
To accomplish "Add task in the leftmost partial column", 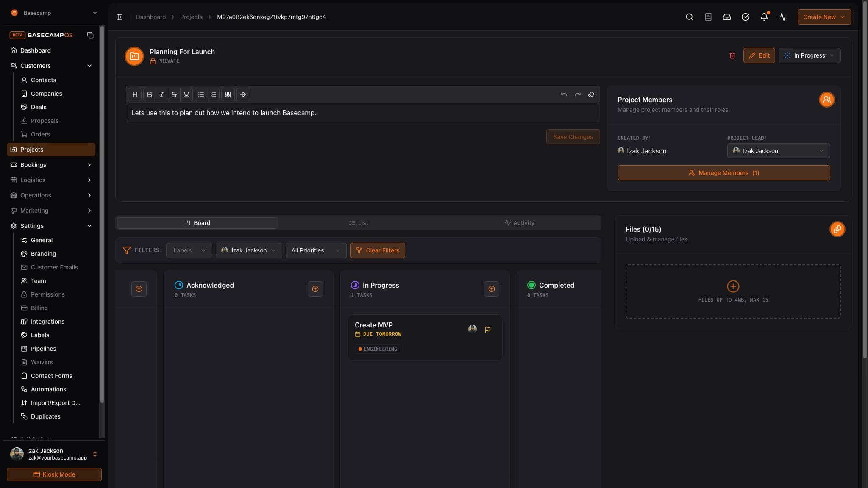I will point(139,289).
